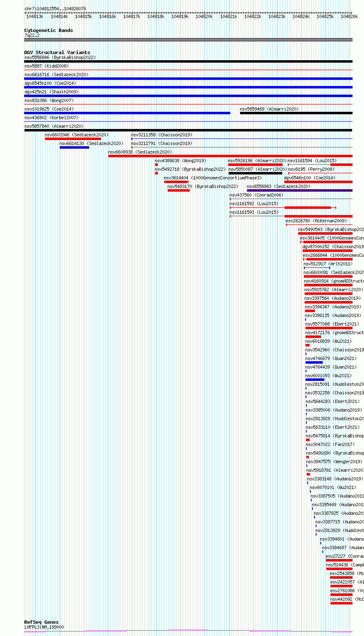The image size is (364, 636).
Task: Click the magenta LHFPL3 gene track line
Action: pyautogui.click(x=188, y=631)
